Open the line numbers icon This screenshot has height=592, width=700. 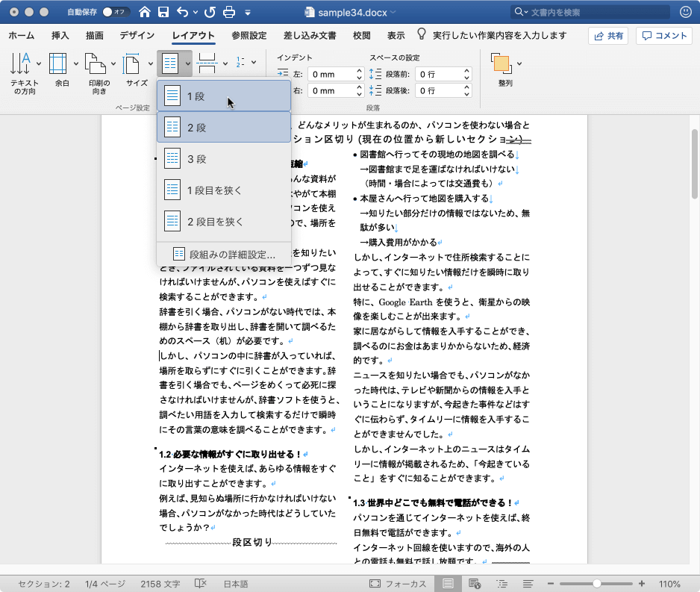[240, 62]
